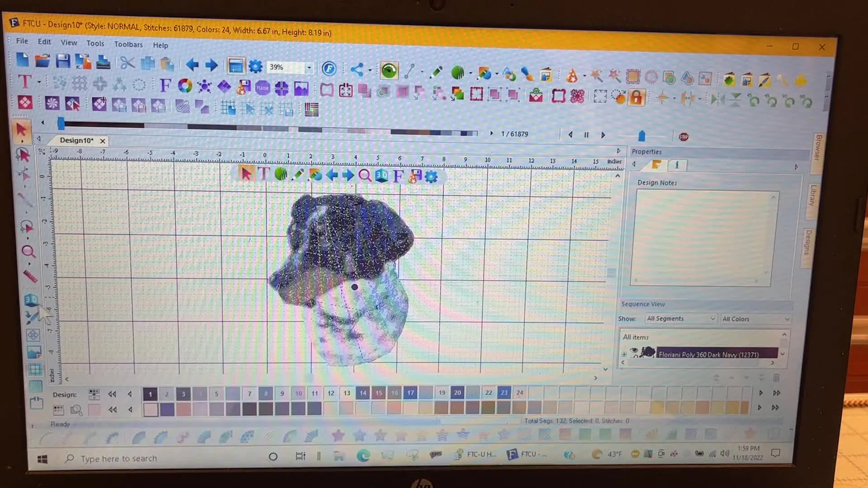Click the Copy icon in toolbar
868x488 pixels.
pos(147,63)
